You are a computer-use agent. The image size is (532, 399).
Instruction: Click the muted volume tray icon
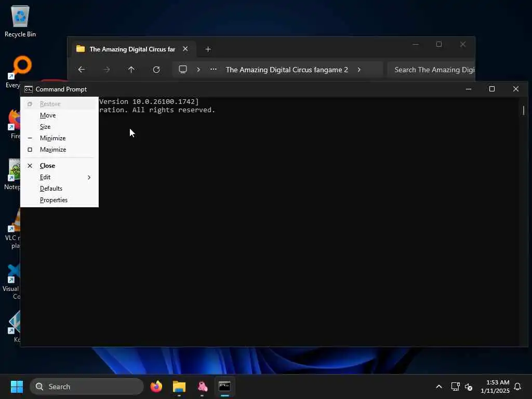(x=469, y=387)
